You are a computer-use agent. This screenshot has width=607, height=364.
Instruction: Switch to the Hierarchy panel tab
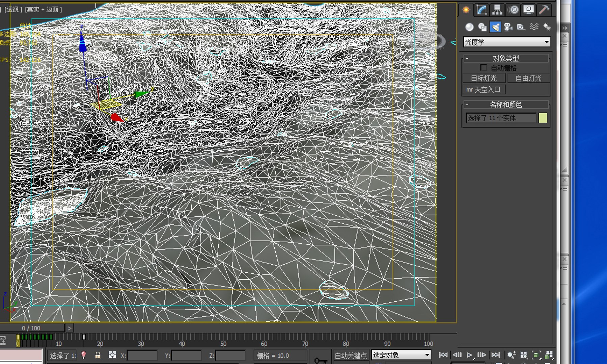click(x=497, y=10)
